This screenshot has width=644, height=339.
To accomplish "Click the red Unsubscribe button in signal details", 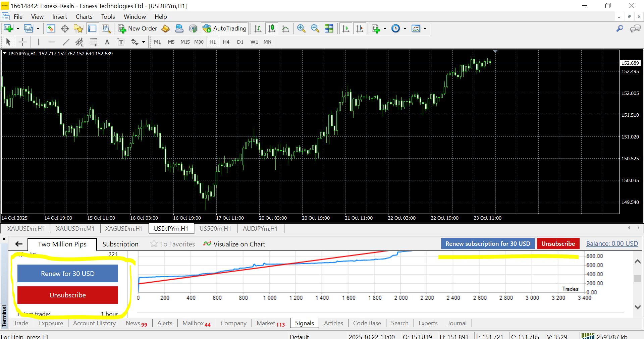I will click(x=68, y=295).
